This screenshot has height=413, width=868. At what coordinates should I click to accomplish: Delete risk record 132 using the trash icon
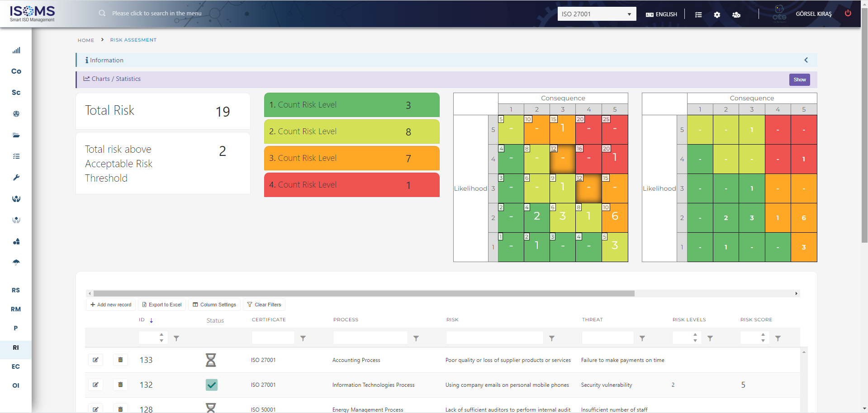coord(120,385)
